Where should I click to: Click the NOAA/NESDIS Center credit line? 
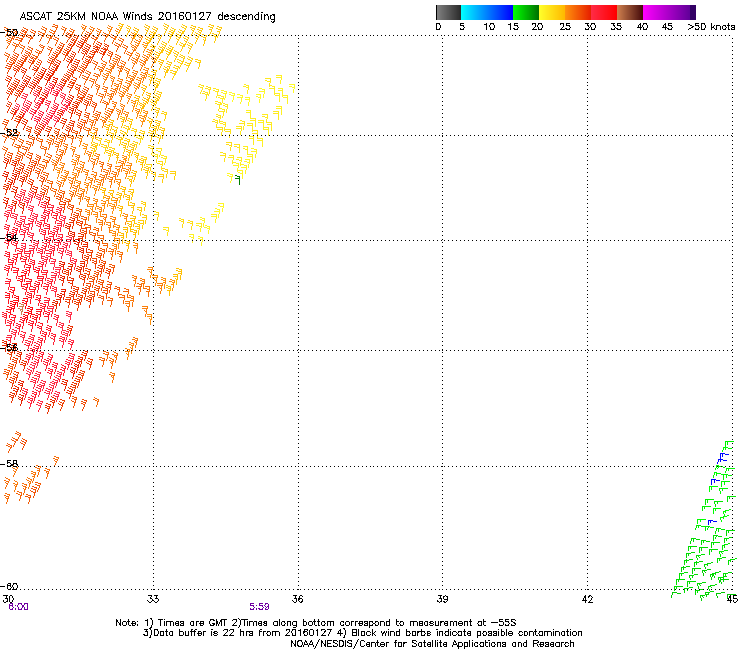tap(432, 644)
